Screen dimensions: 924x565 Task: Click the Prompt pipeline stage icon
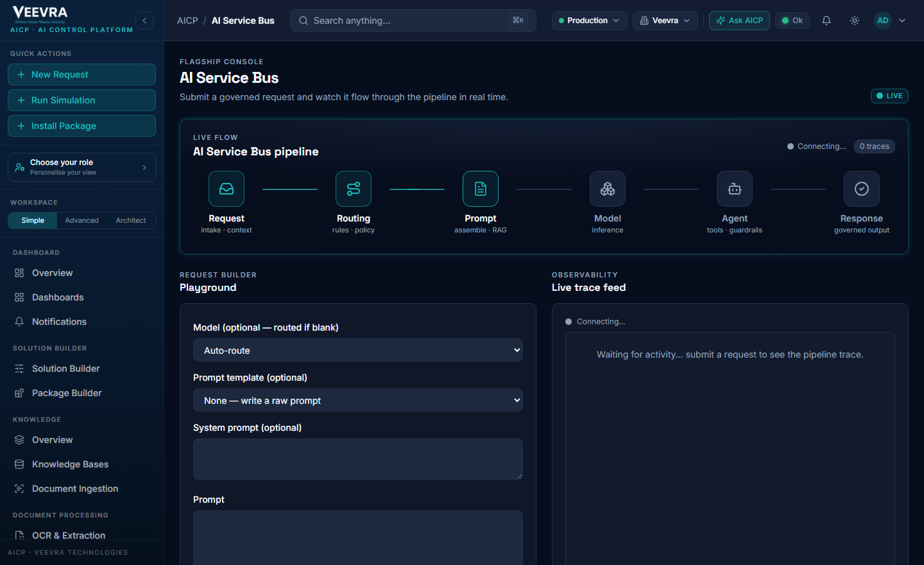click(481, 189)
